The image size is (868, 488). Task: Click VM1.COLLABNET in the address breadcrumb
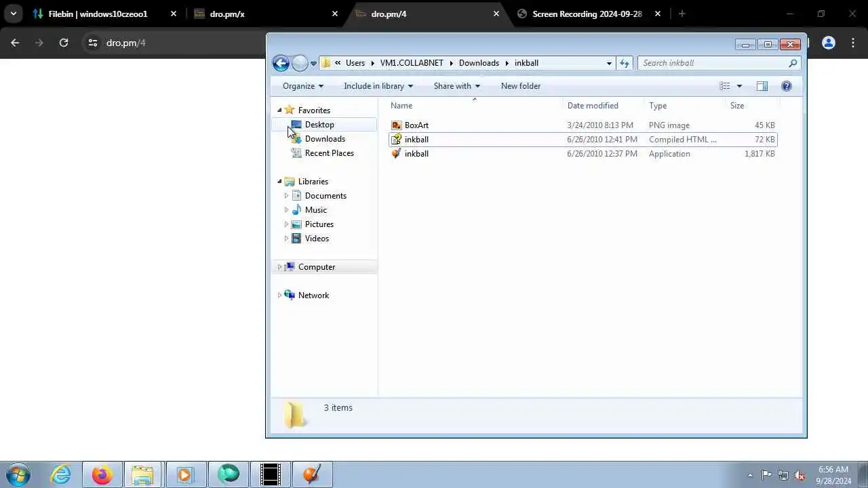(x=412, y=63)
